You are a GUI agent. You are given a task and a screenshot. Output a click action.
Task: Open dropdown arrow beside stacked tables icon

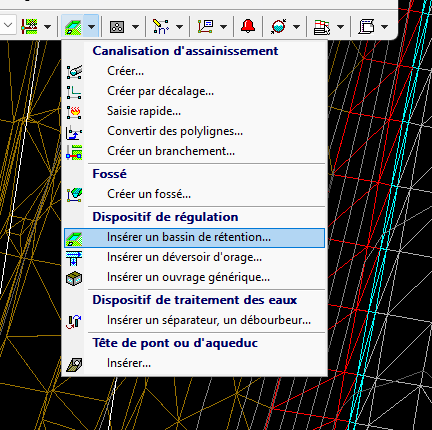(340, 27)
